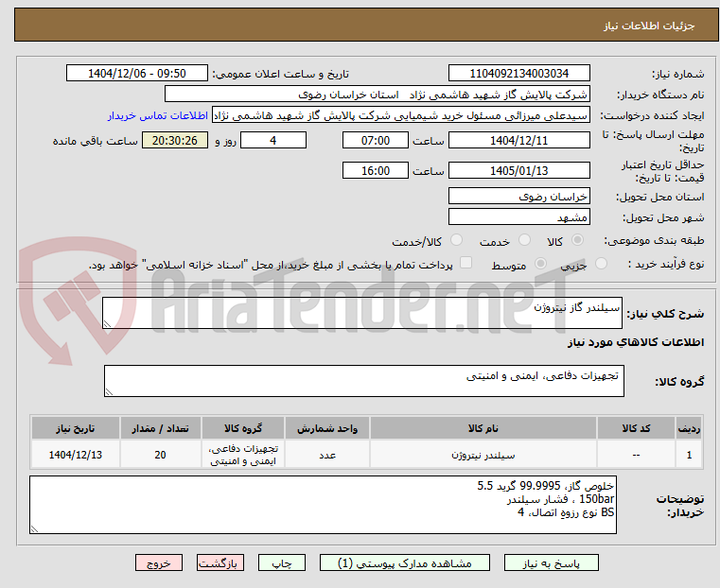Select the کالا/خدمت radio button

click(x=456, y=240)
